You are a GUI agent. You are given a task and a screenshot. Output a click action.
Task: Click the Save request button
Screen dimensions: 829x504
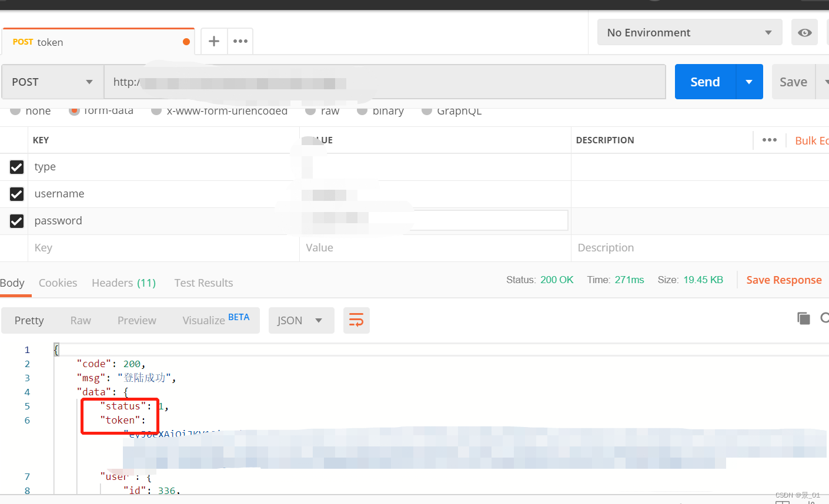793,82
